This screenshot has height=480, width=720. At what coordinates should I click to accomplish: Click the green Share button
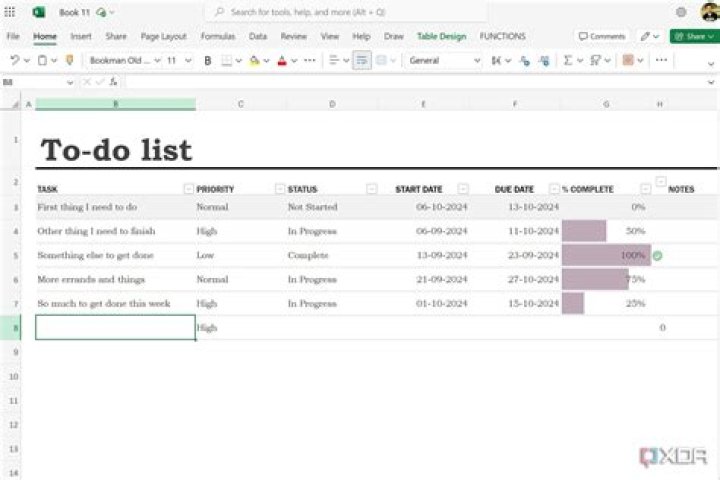(694, 36)
